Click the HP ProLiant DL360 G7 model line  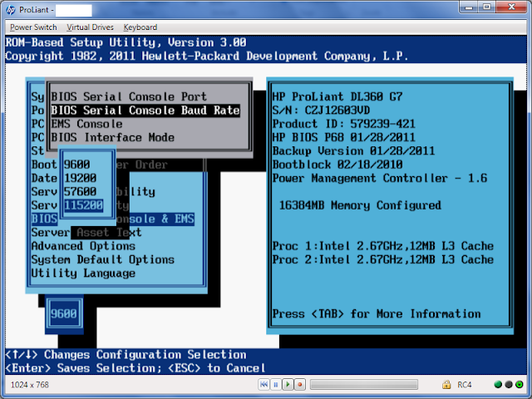(x=337, y=96)
